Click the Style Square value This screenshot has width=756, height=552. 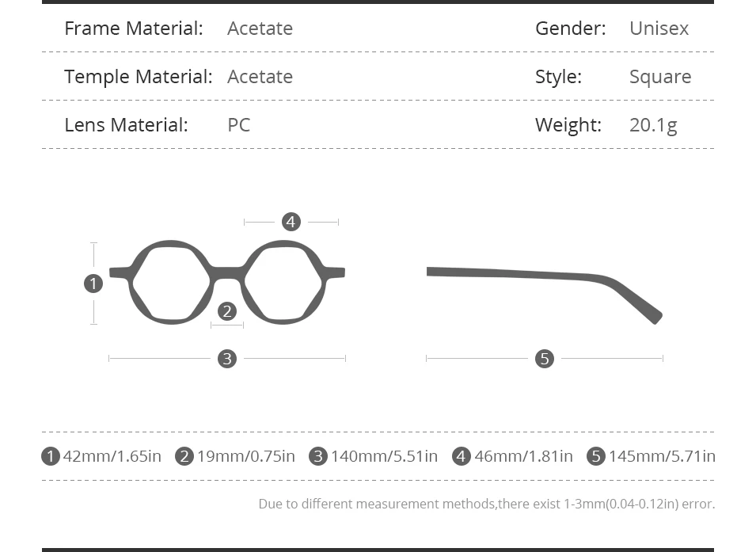(660, 77)
